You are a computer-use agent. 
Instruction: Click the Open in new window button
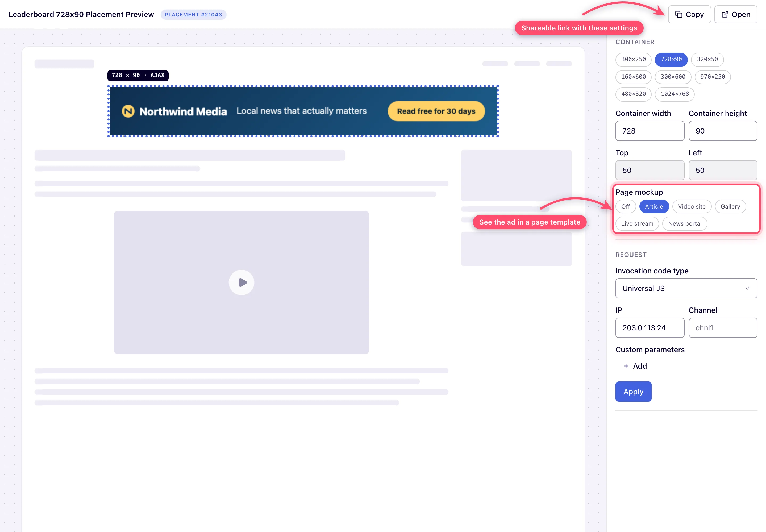point(736,14)
